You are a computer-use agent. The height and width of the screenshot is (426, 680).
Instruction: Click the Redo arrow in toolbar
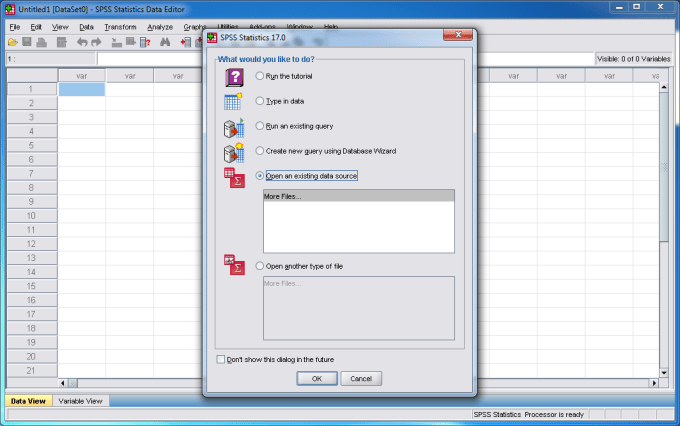point(96,42)
